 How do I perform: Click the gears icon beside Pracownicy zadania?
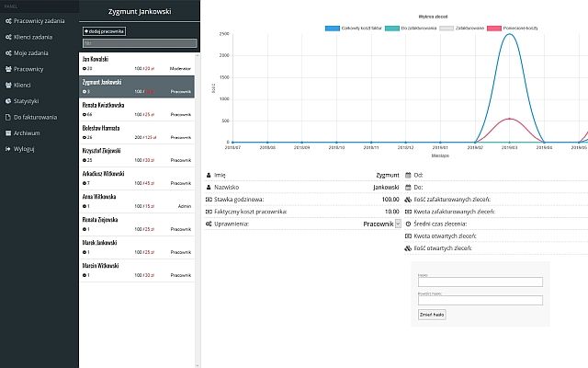coord(7,19)
